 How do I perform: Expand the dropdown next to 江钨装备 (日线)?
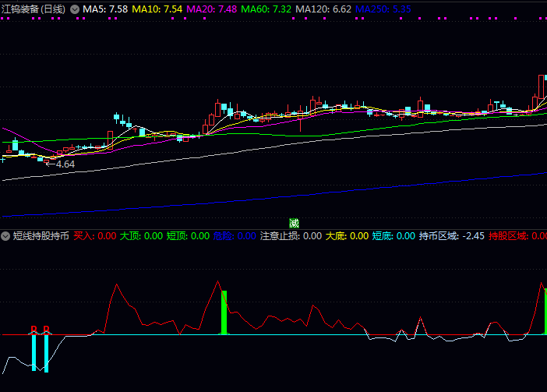75,9
